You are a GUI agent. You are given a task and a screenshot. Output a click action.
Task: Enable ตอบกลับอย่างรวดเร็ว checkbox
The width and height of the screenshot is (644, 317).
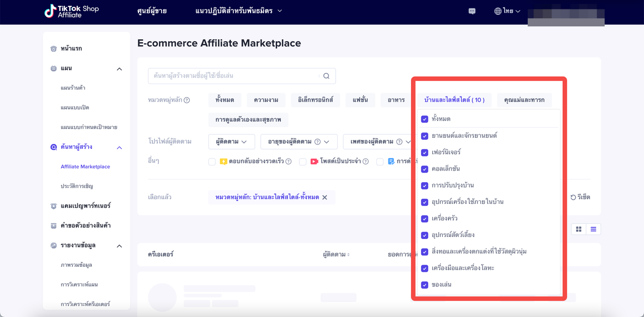click(x=212, y=162)
